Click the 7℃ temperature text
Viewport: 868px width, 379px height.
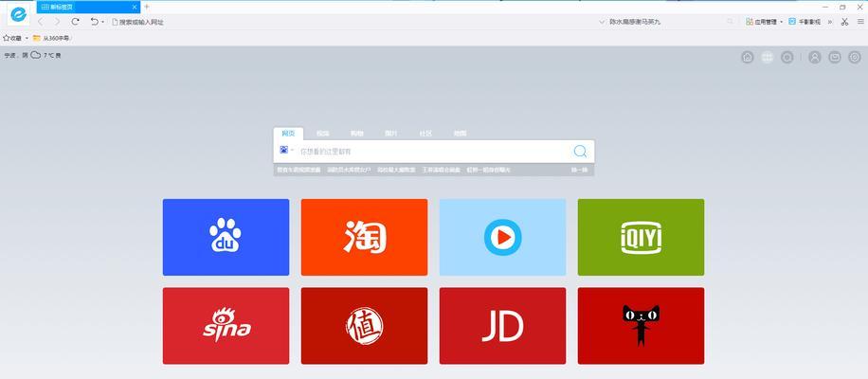coord(48,55)
